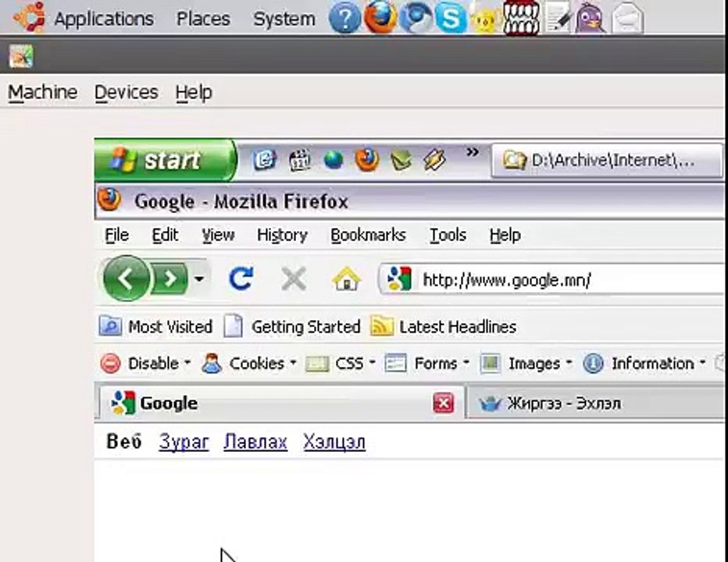Open the Images dropdown in developer toolbar
The height and width of the screenshot is (562, 728).
pyautogui.click(x=526, y=364)
